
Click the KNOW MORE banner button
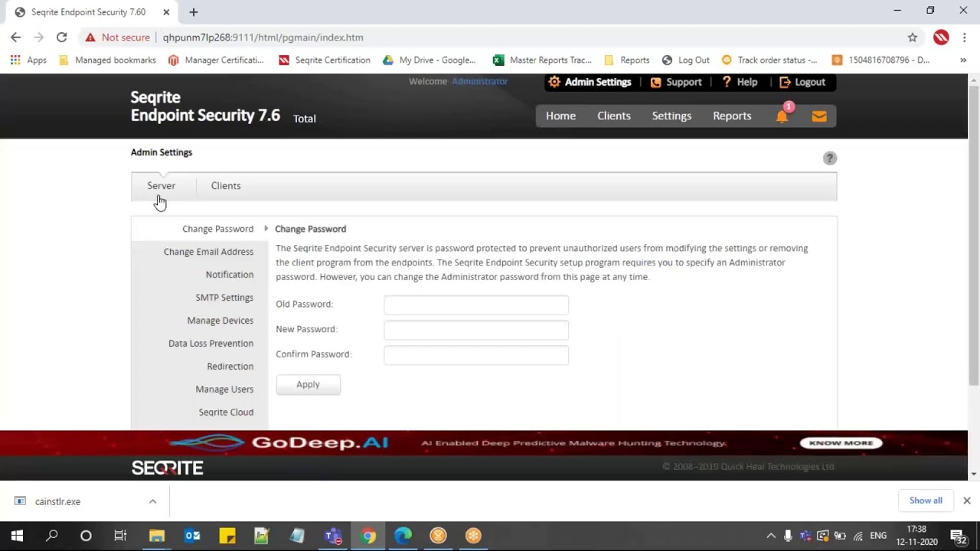[841, 443]
